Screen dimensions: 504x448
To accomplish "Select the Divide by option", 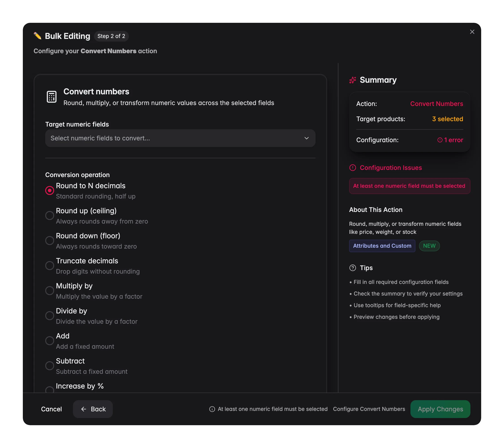I will pyautogui.click(x=49, y=316).
